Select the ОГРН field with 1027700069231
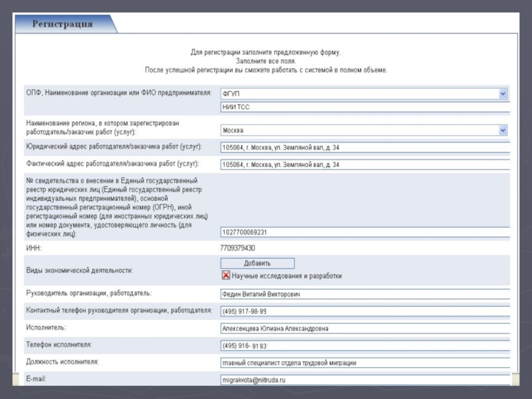This screenshot has height=399, width=532. tap(365, 232)
